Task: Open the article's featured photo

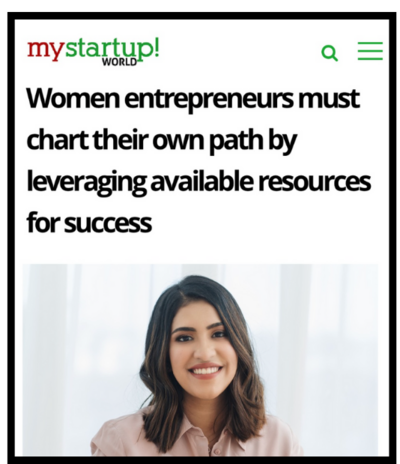Action: (200, 360)
